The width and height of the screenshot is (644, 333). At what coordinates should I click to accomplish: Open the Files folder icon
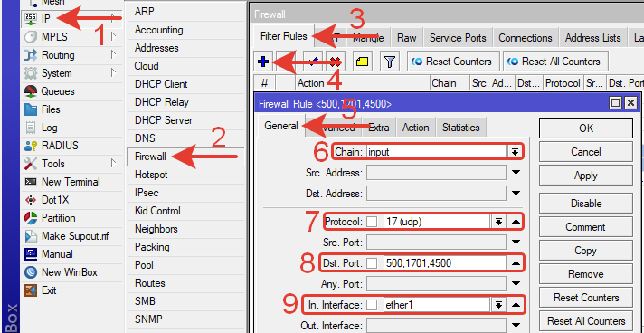32,109
